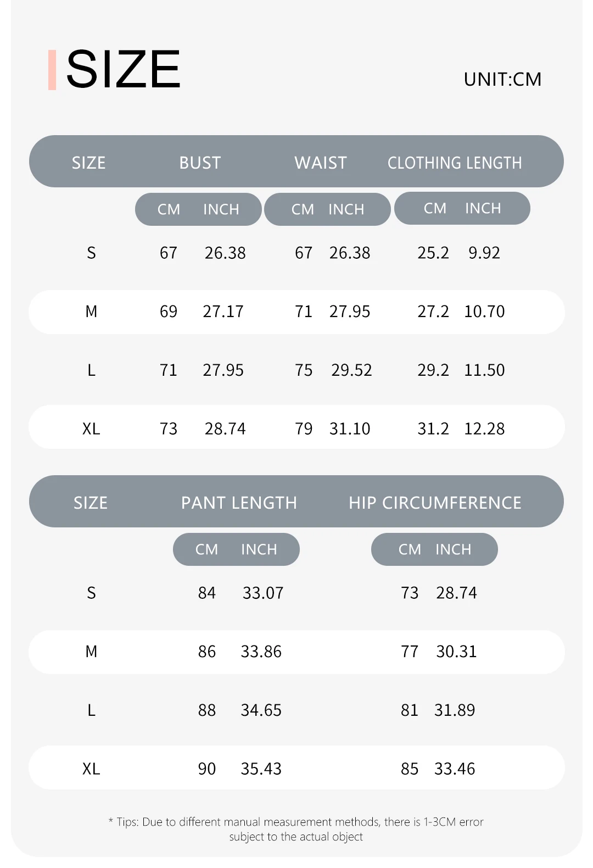Click CM under the WAIST header

tap(303, 209)
